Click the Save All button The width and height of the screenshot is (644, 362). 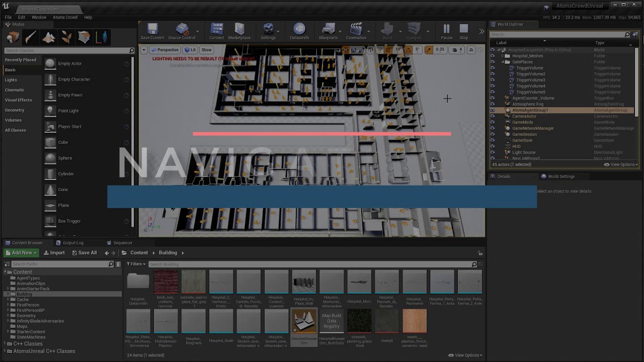pyautogui.click(x=84, y=253)
